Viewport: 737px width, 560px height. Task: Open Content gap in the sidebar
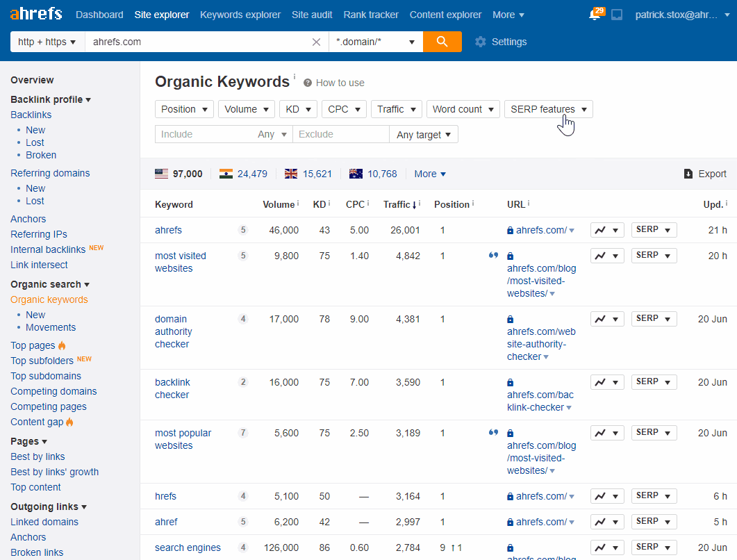pyautogui.click(x=38, y=422)
